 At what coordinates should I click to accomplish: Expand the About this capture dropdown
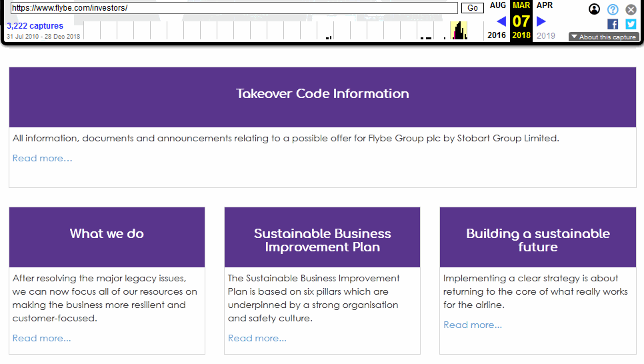(604, 37)
